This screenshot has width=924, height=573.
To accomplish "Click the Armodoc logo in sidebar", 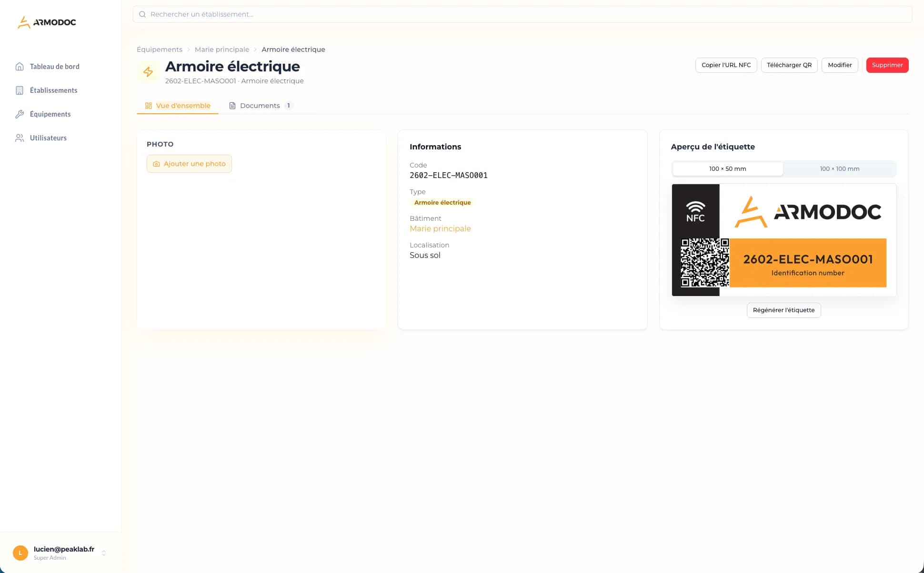I will (x=46, y=22).
